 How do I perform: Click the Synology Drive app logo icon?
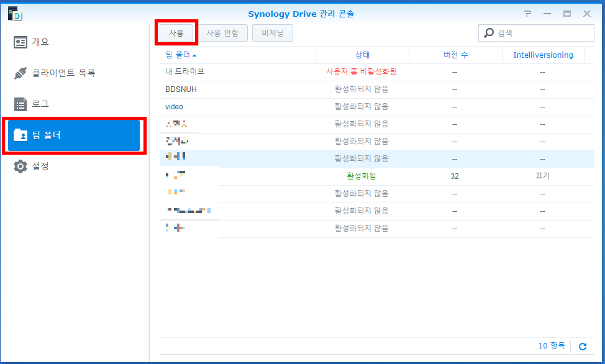point(15,14)
